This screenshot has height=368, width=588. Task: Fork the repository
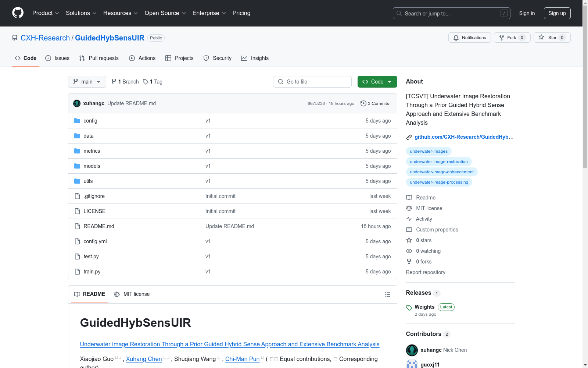click(512, 38)
